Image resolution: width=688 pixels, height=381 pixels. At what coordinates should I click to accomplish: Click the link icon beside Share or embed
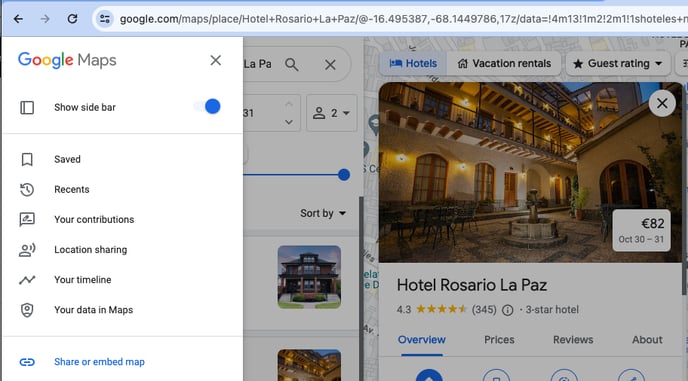click(27, 362)
